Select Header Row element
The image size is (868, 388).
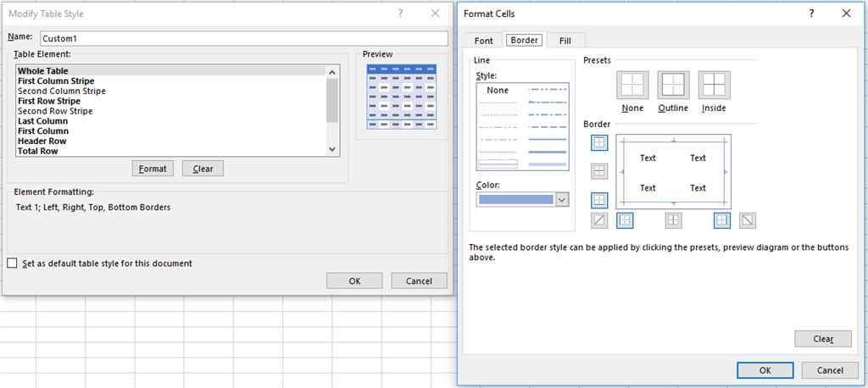coord(170,141)
